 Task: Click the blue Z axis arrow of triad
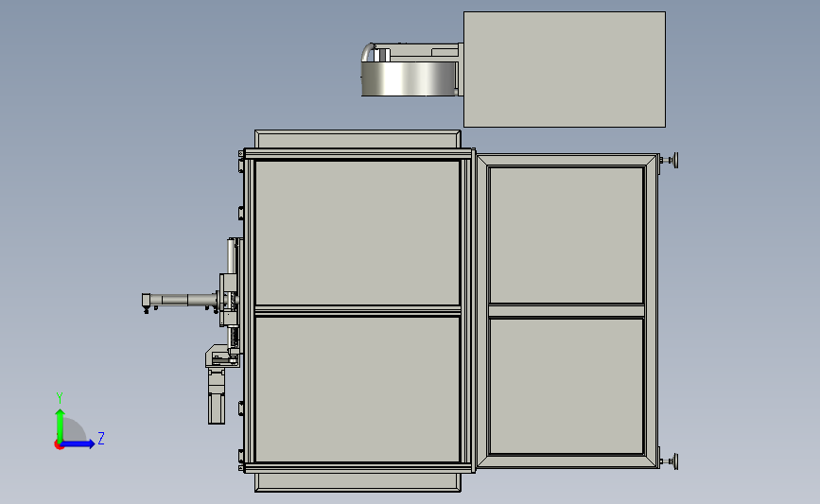pyautogui.click(x=79, y=444)
